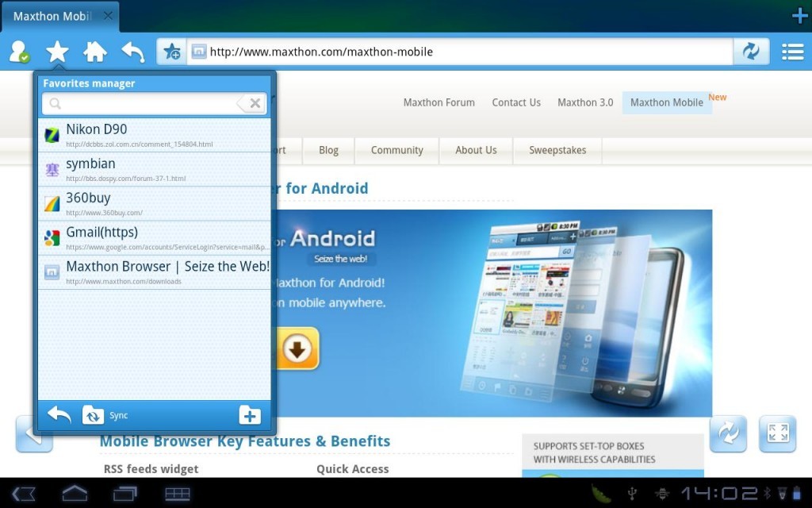Select the Maxthon Mobile tab

[x=60, y=17]
